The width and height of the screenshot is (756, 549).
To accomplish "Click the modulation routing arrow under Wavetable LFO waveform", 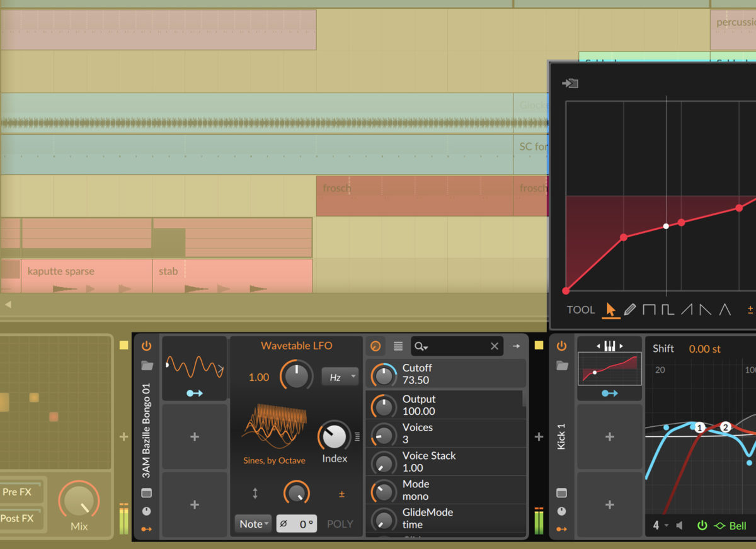I will tap(195, 393).
